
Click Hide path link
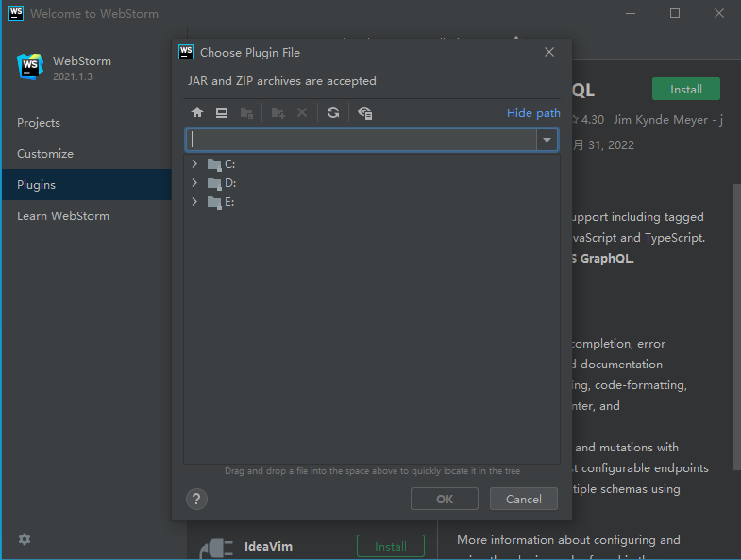click(x=533, y=113)
